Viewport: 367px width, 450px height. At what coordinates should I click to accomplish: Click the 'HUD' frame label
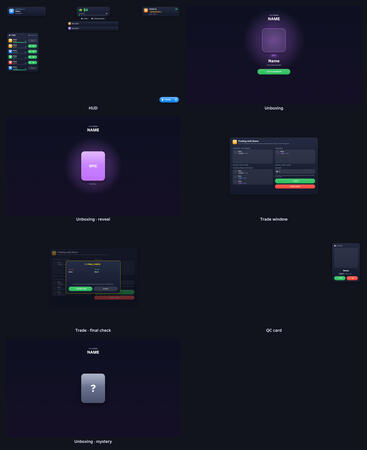[93, 108]
